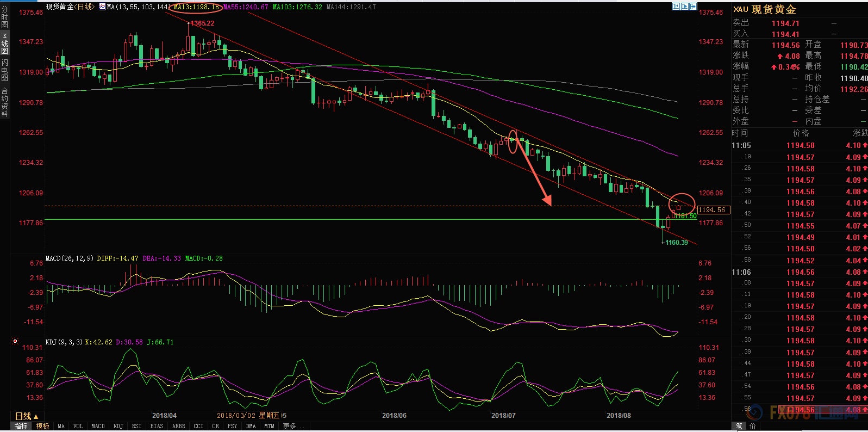The width and height of the screenshot is (868, 432).
Task: Click the 现货黄金<日线> chart title
Action: 70,7
